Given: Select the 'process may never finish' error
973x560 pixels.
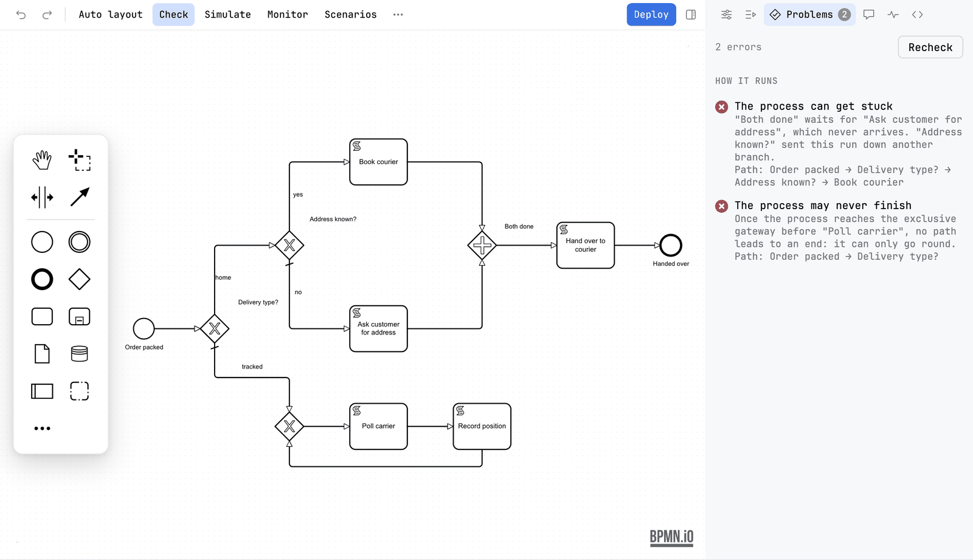Looking at the screenshot, I should tap(839, 231).
